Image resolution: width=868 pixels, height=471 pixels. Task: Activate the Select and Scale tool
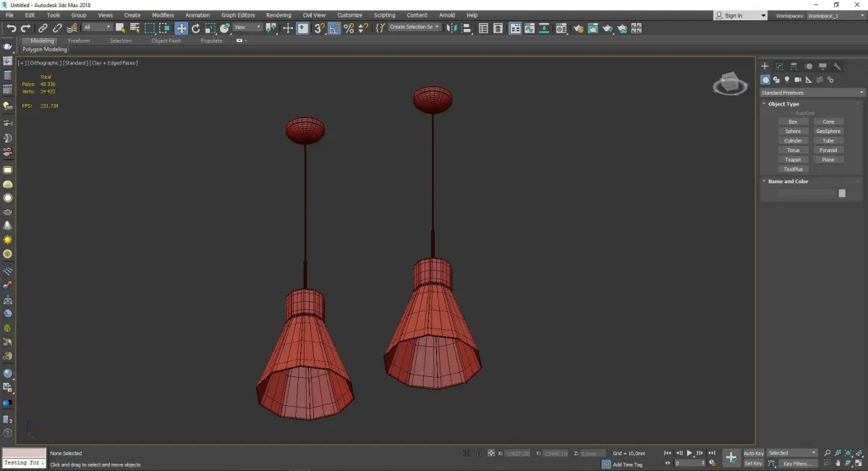point(210,28)
